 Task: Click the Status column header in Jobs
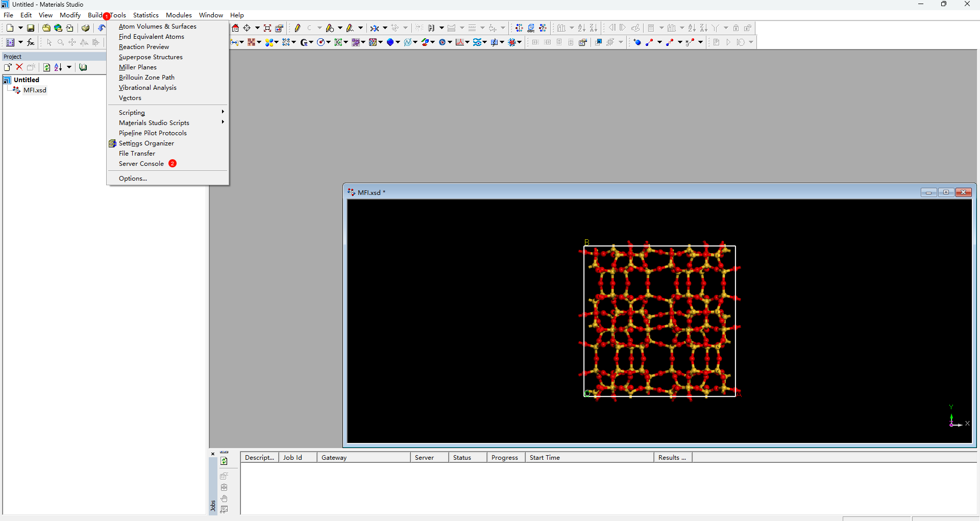pos(462,458)
